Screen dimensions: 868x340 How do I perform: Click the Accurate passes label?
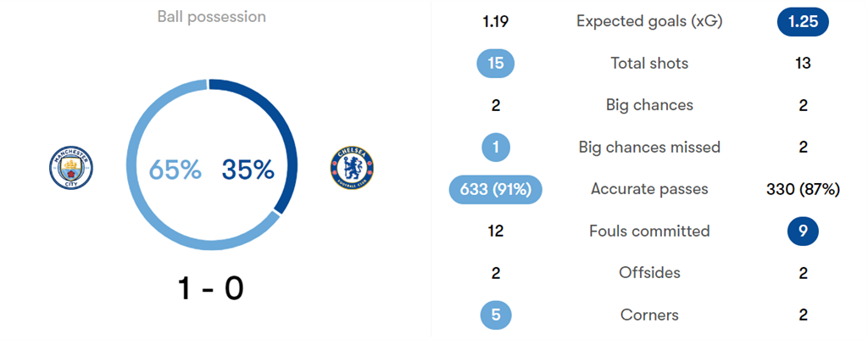(x=649, y=189)
